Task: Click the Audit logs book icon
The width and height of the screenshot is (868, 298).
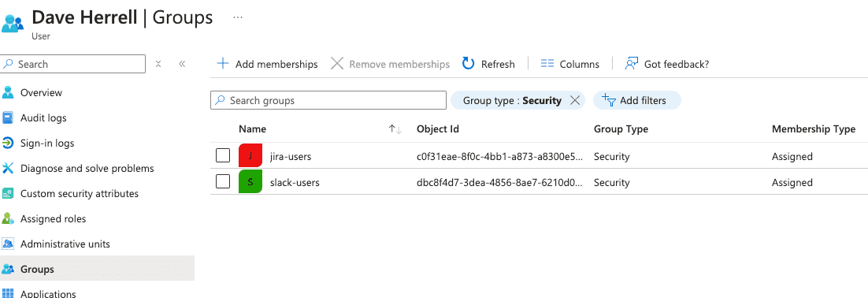Action: [x=8, y=118]
